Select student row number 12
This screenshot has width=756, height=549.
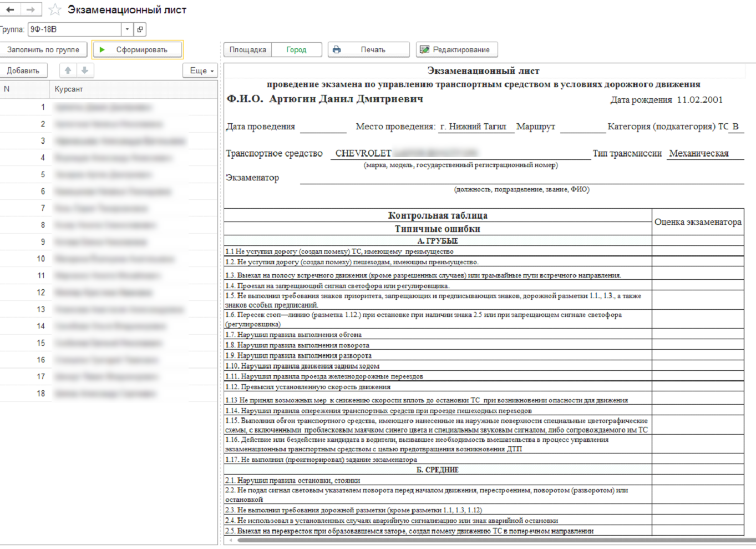coord(109,293)
